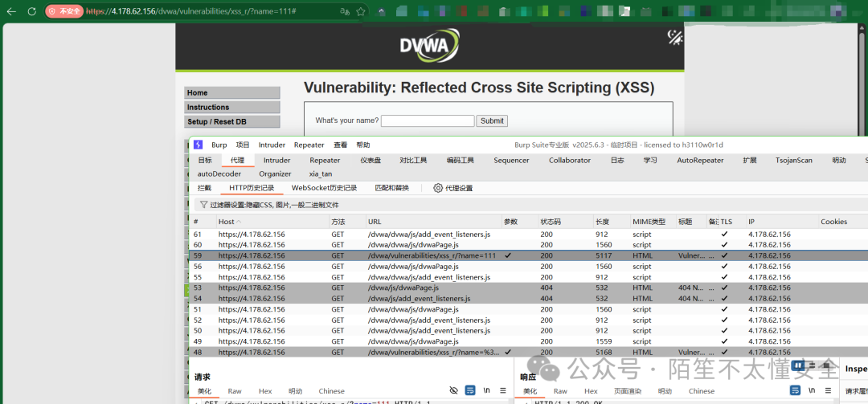Image resolution: width=868 pixels, height=404 pixels.
Task: Switch to the autoDecoder tab
Action: (x=219, y=173)
